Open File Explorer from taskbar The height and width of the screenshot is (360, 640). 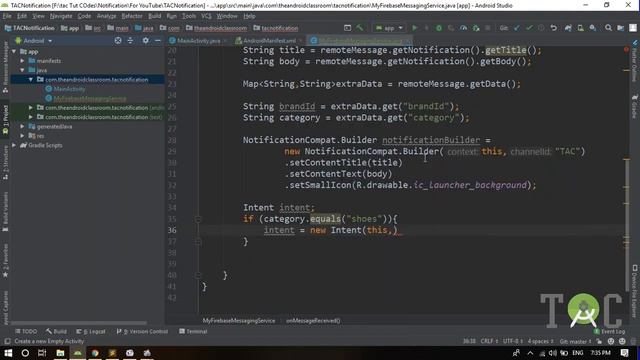tap(60, 353)
